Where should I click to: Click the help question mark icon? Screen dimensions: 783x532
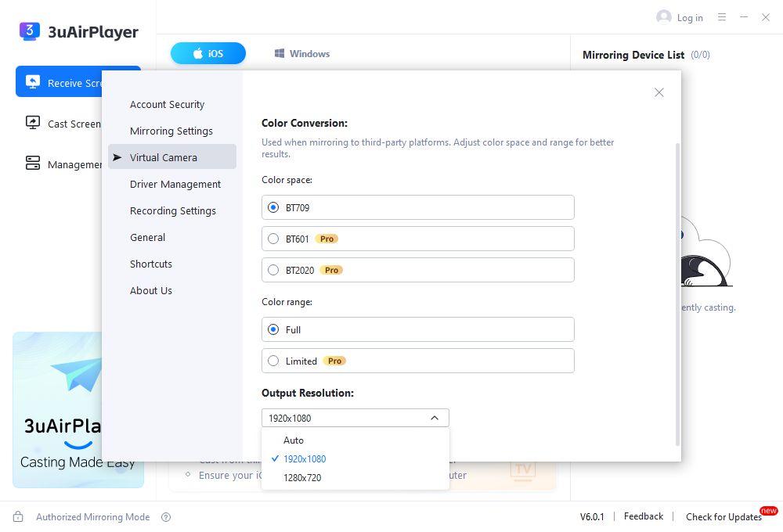coord(166,517)
